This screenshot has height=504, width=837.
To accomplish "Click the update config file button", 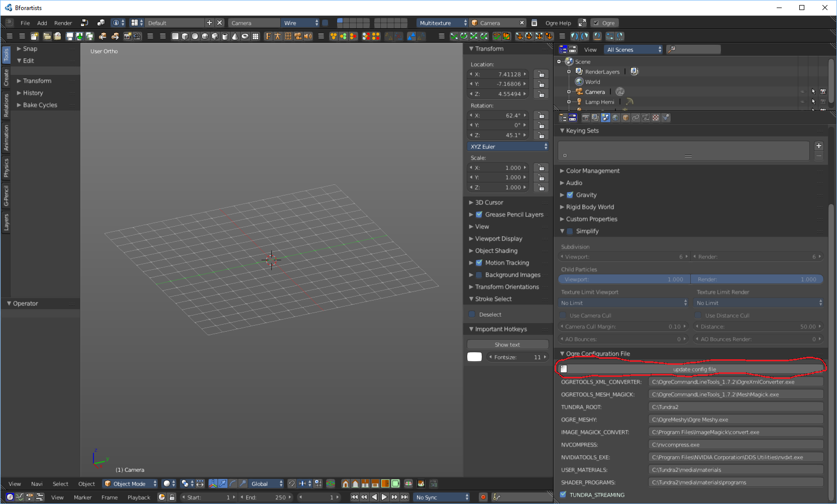I will (x=694, y=369).
